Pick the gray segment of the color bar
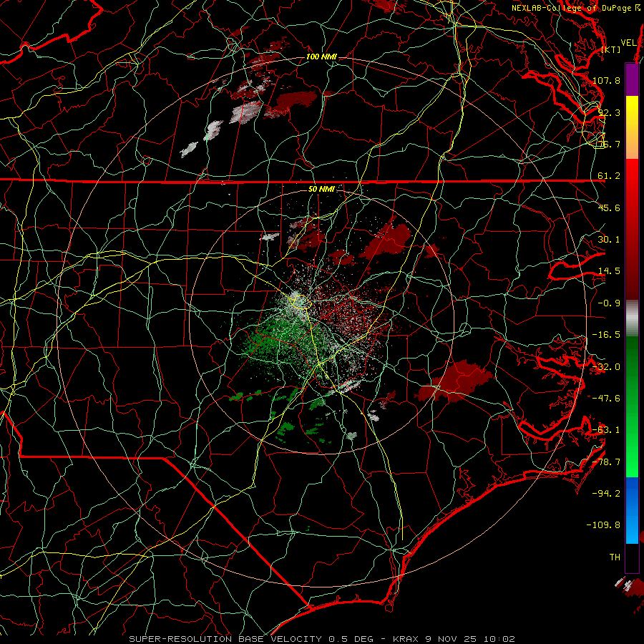This screenshot has width=644, height=644. (632, 318)
